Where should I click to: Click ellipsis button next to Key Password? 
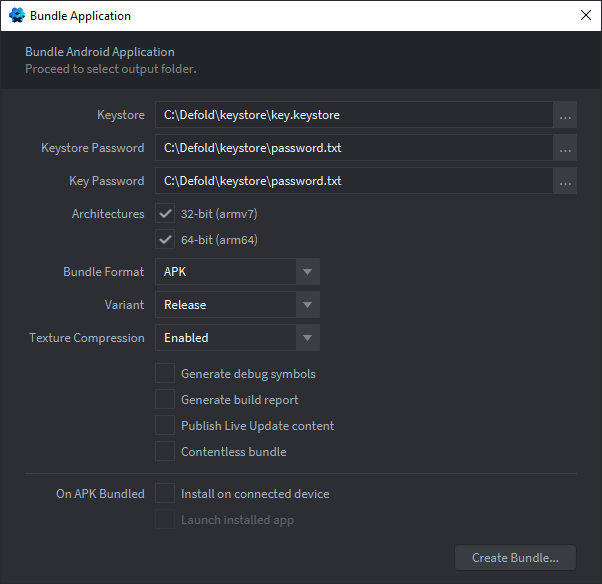[x=565, y=181]
